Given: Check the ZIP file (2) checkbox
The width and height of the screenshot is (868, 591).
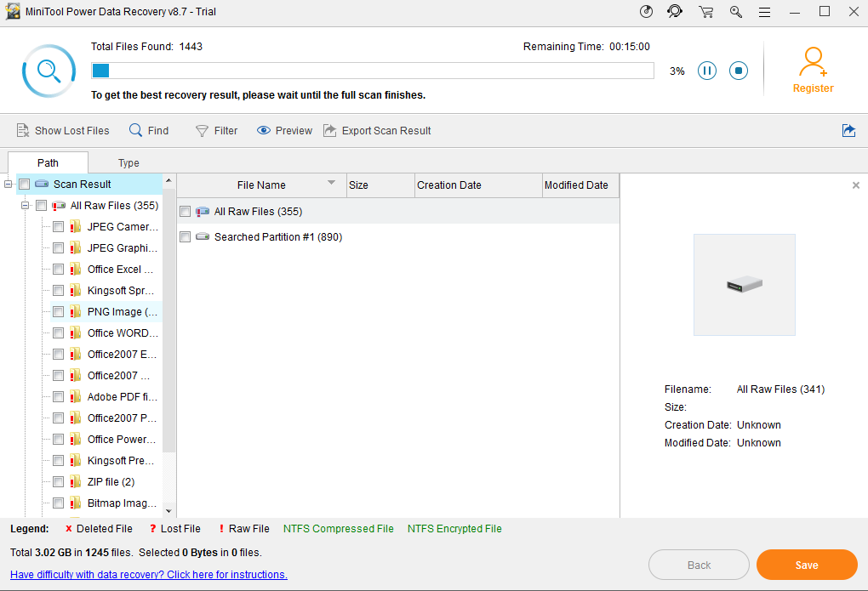Looking at the screenshot, I should (58, 482).
